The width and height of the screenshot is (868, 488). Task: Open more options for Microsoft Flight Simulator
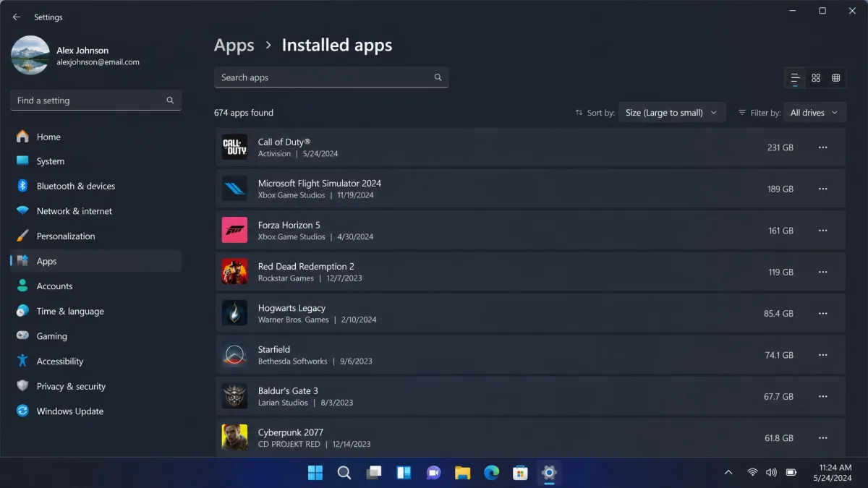click(x=822, y=189)
